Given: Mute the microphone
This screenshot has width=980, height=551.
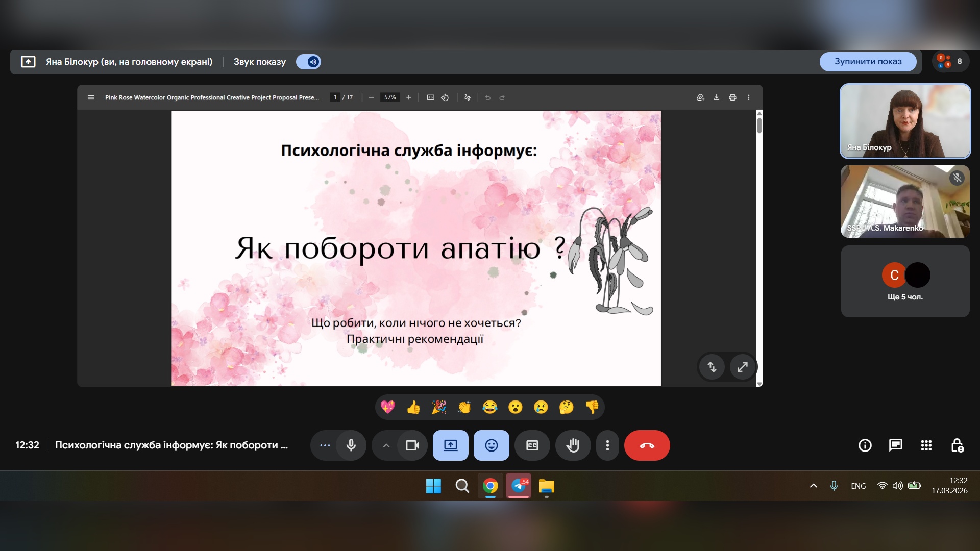Looking at the screenshot, I should pos(351,445).
